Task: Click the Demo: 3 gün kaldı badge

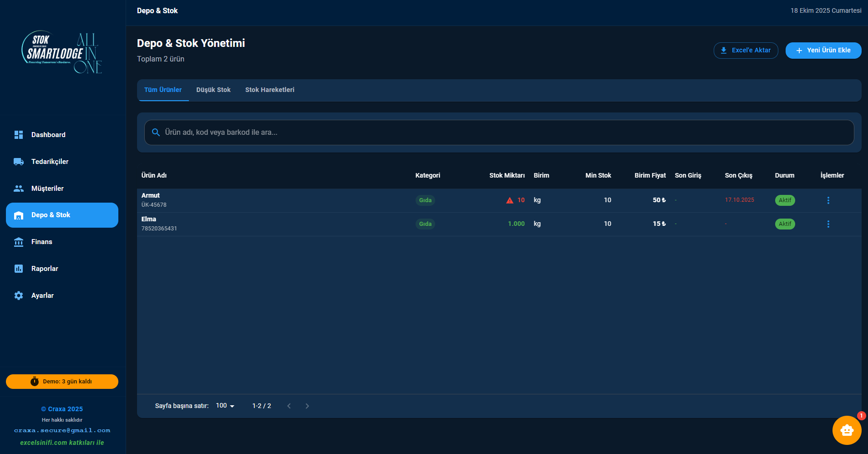Action: pyautogui.click(x=62, y=382)
